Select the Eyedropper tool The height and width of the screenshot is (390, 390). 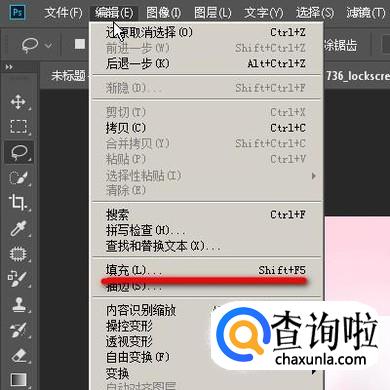18,228
